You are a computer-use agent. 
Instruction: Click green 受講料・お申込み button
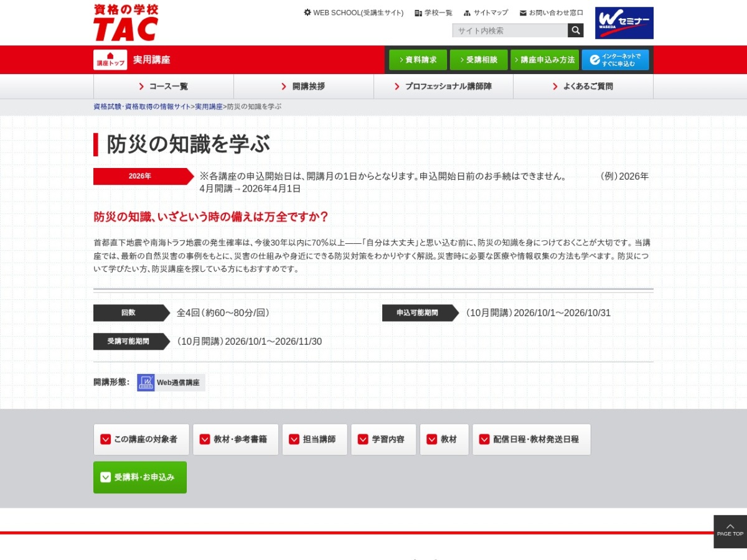click(140, 477)
